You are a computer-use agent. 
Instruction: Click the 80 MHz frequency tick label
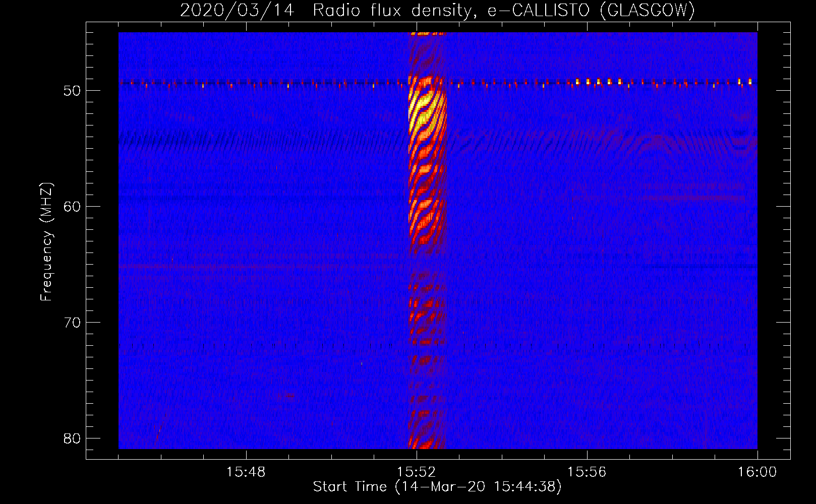(72, 438)
